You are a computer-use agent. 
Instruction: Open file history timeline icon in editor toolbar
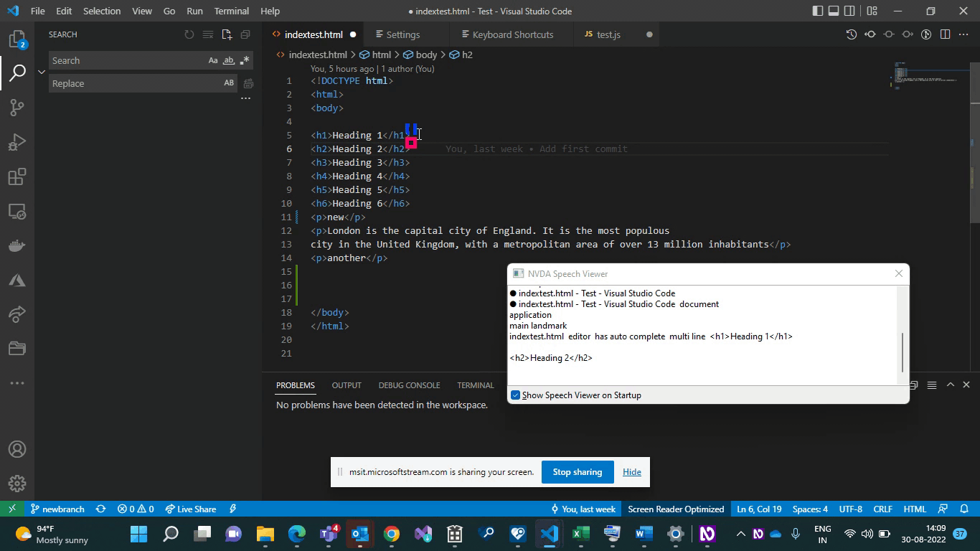pyautogui.click(x=852, y=34)
